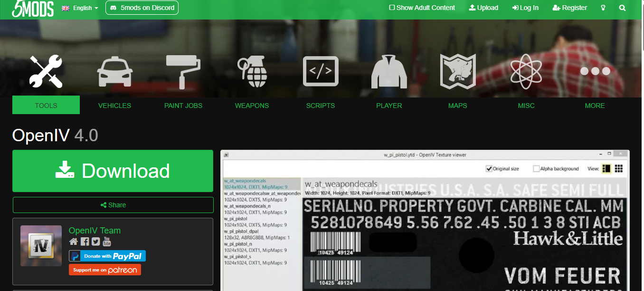The height and width of the screenshot is (291, 644).
Task: Select the paint roller Paint Jobs icon
Action: coord(183,71)
